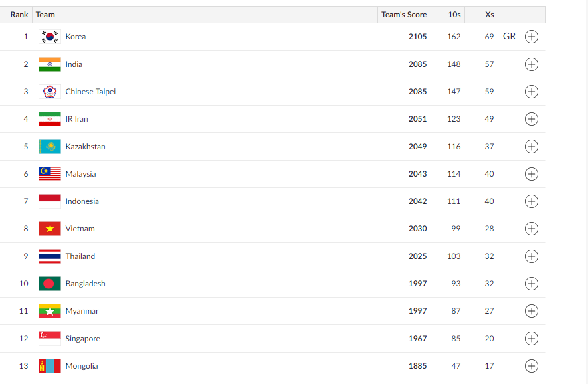Expand Malaysia team score details
Screen dimensions: 588x384
click(531, 174)
